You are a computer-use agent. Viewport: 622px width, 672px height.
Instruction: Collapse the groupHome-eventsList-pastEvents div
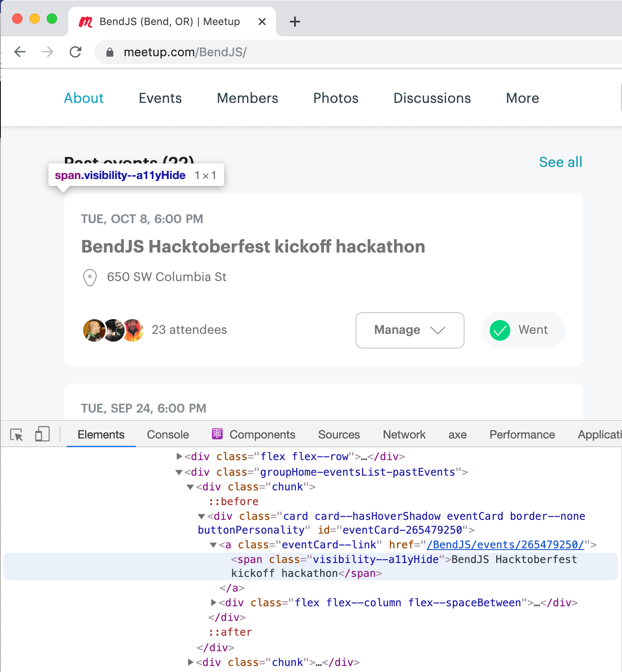pyautogui.click(x=179, y=472)
